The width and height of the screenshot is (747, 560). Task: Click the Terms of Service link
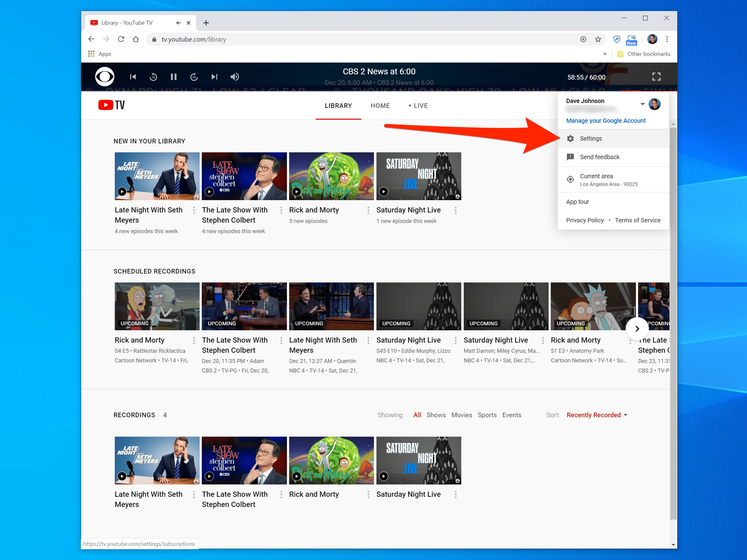pyautogui.click(x=637, y=220)
